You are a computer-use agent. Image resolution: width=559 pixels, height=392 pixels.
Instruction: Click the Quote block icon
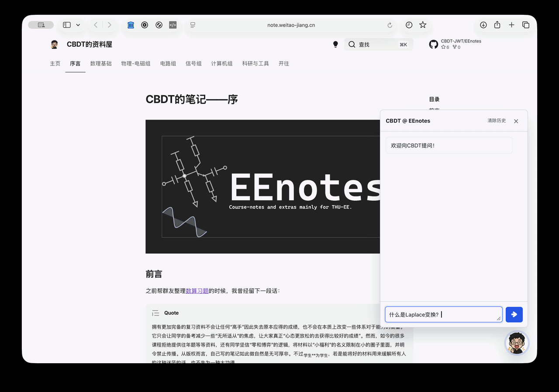click(155, 313)
